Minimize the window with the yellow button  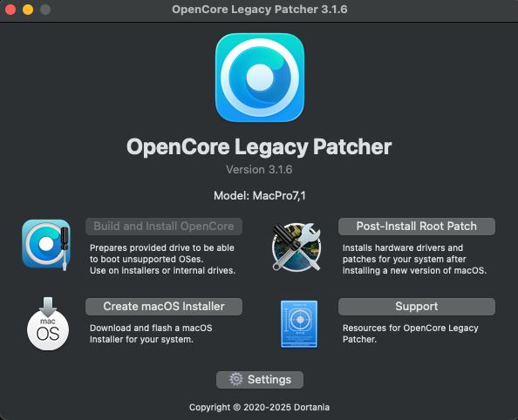(x=28, y=10)
